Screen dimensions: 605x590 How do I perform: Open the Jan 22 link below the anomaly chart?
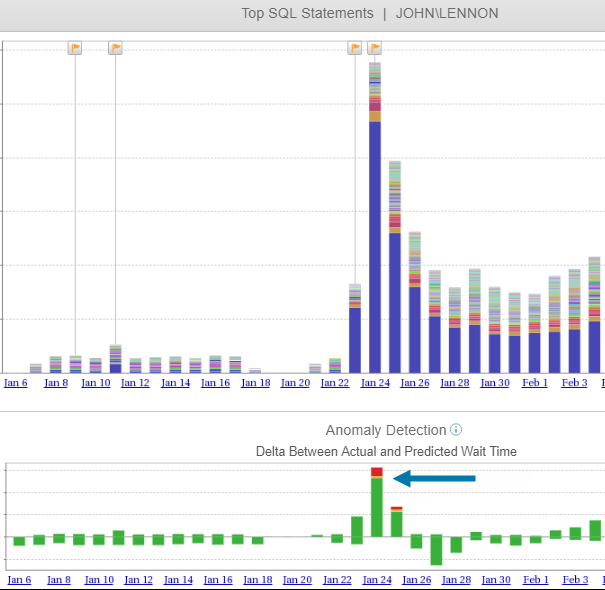(x=337, y=580)
